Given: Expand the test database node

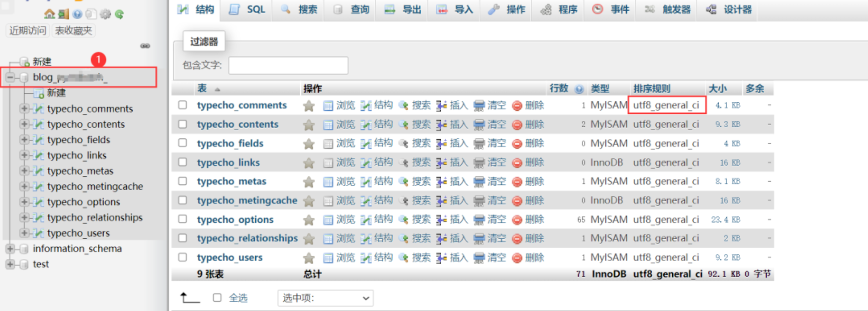Looking at the screenshot, I should tap(10, 264).
